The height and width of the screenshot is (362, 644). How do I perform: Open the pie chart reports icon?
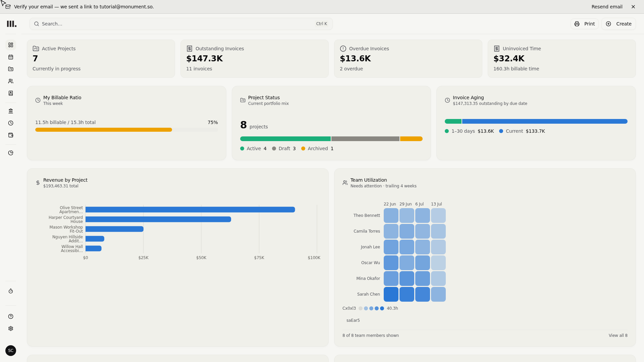pos(11,153)
